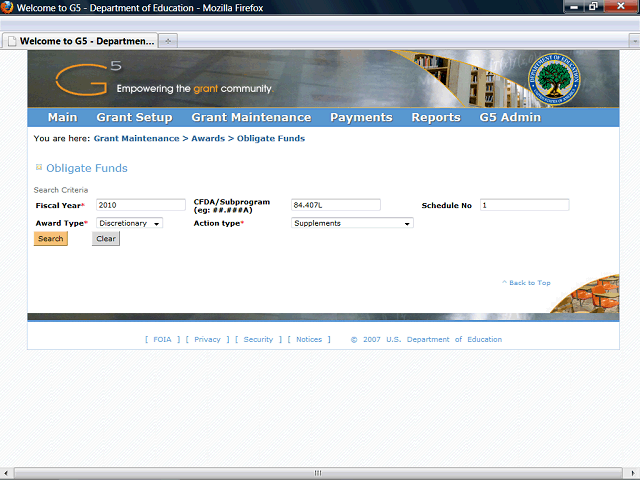Open the Main menu
Image resolution: width=640 pixels, height=480 pixels.
point(62,118)
